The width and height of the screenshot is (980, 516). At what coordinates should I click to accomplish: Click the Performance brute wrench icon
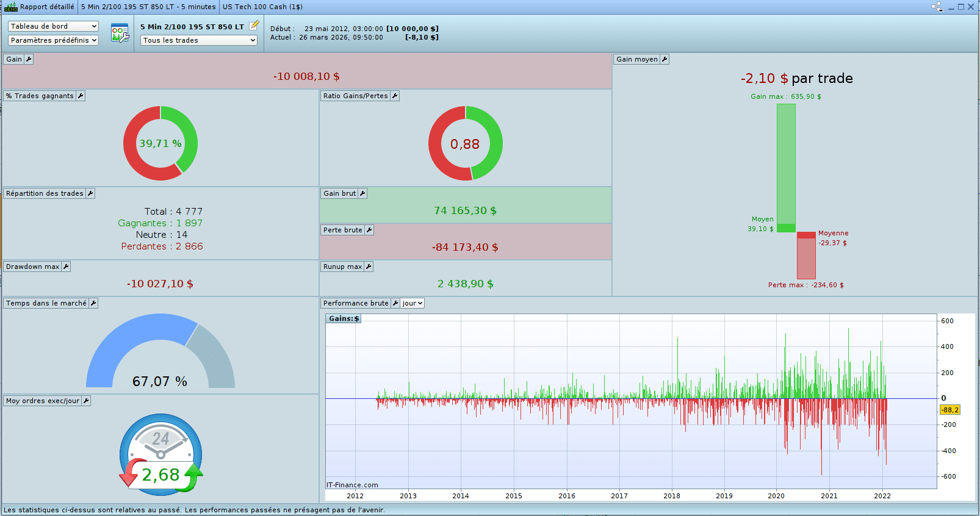click(x=395, y=303)
